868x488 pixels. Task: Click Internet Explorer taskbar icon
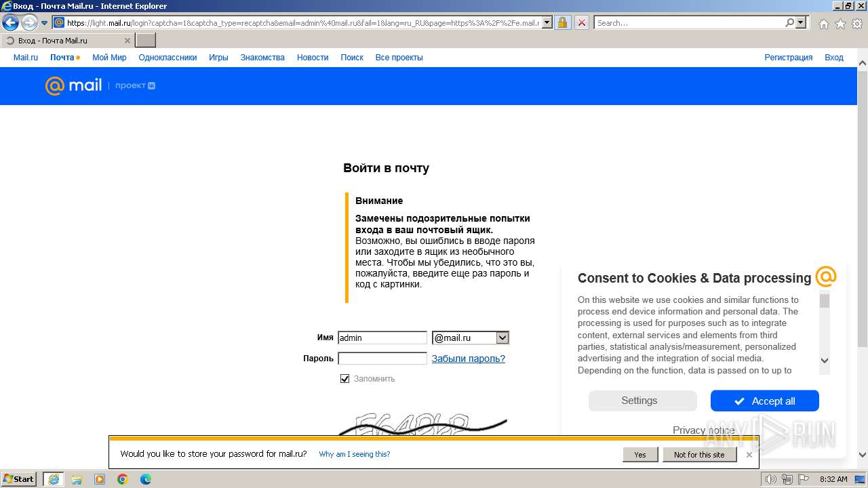click(54, 479)
